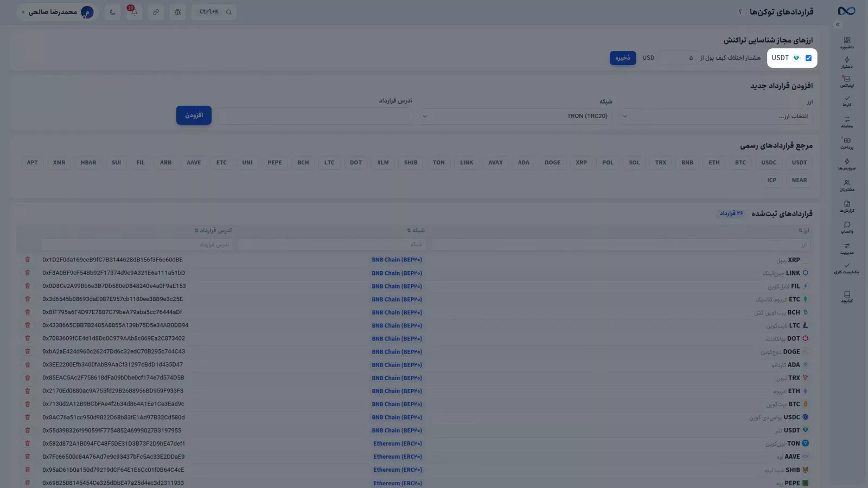
Task: Open the Ctrl+K search box
Action: [214, 12]
